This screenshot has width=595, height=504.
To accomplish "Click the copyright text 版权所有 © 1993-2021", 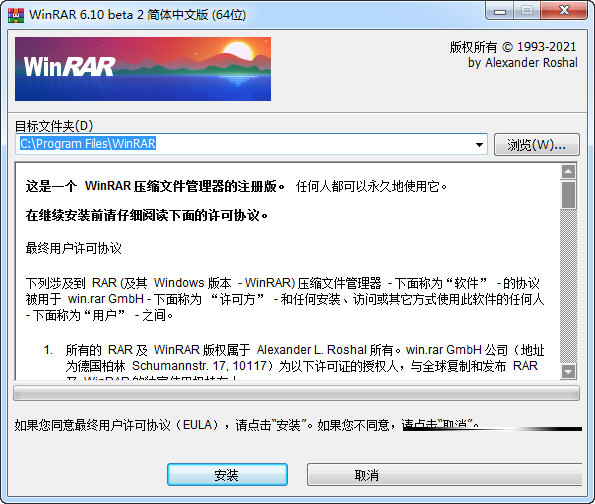I will (x=513, y=47).
